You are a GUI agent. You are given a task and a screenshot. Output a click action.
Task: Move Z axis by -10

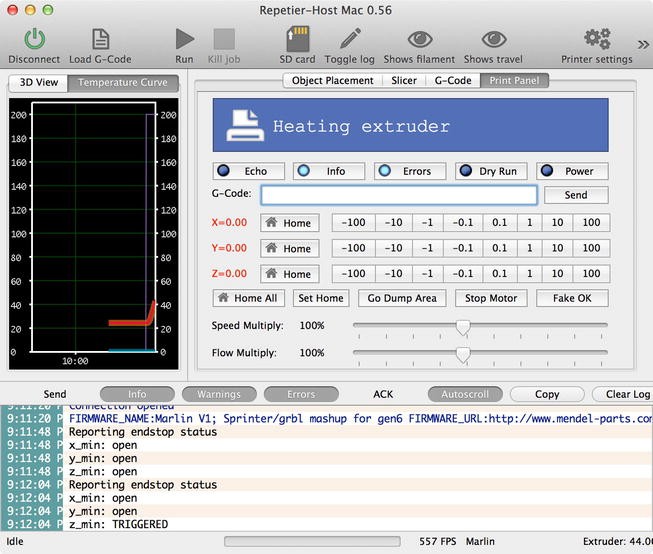[x=394, y=274]
